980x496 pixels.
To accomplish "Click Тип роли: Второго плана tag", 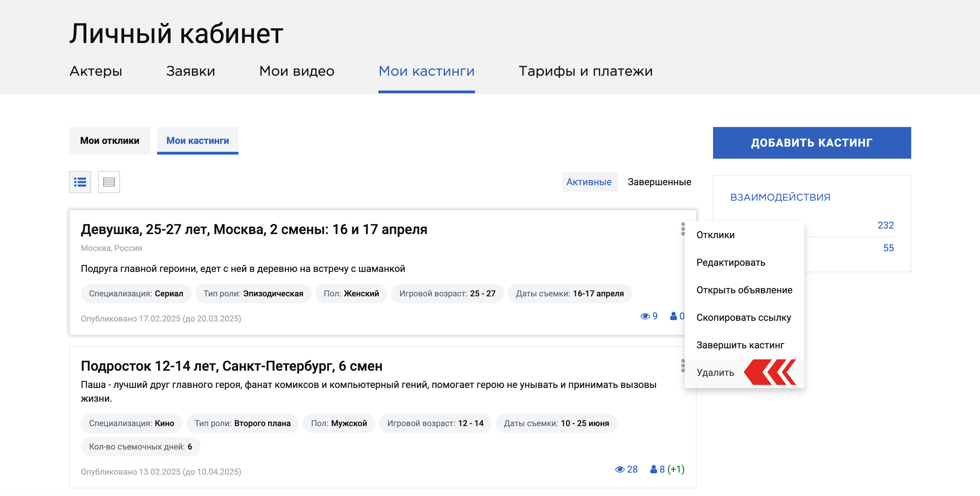I will tap(243, 423).
